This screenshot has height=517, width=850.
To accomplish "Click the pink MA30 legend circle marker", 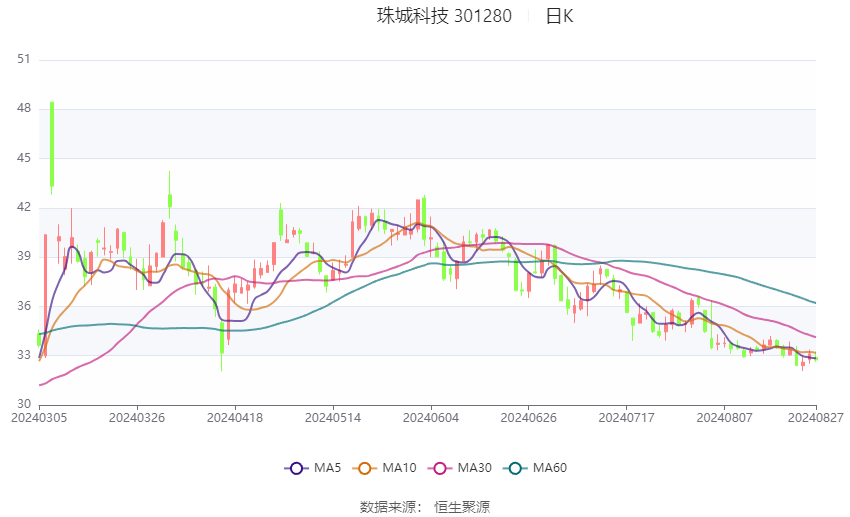I will coord(437,468).
